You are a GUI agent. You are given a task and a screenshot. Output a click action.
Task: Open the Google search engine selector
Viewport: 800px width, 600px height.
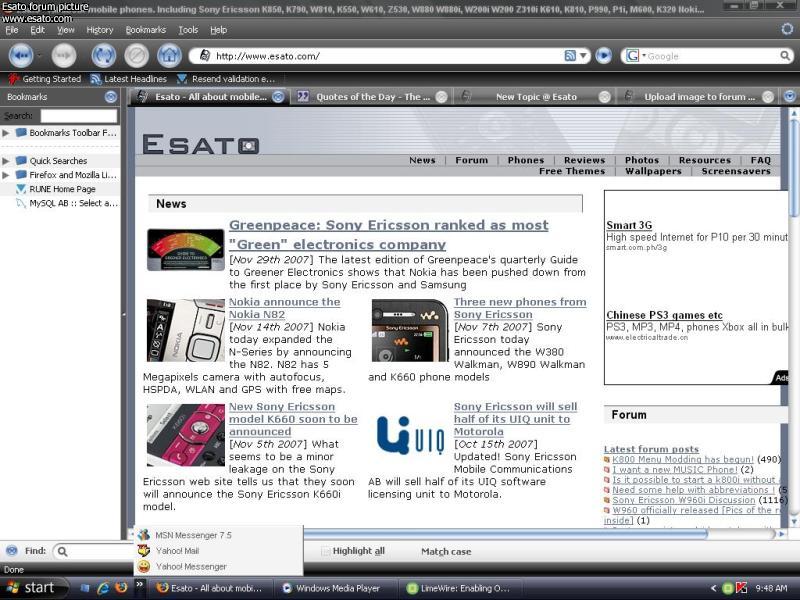coord(635,56)
